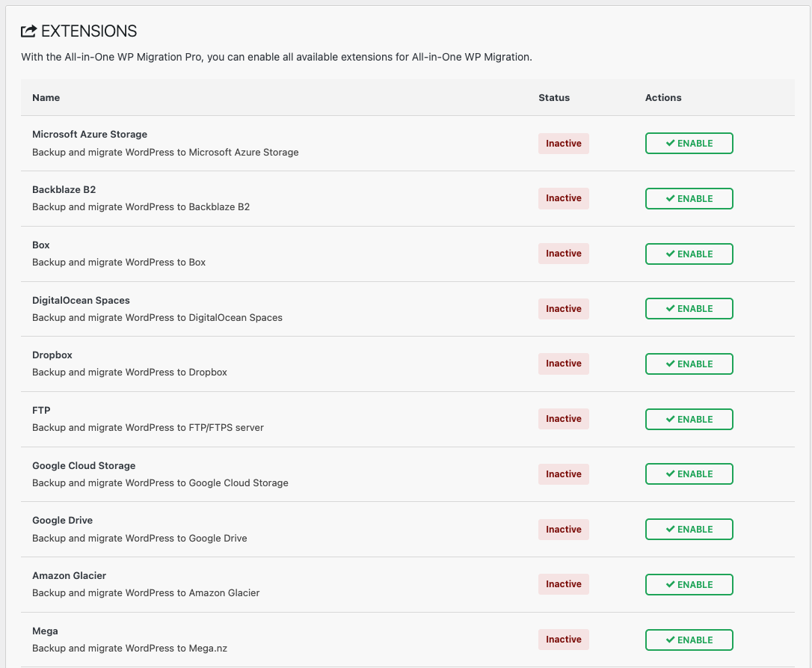This screenshot has height=668, width=812.
Task: Select the Microsoft Azure Storage extension name
Action: 90,135
